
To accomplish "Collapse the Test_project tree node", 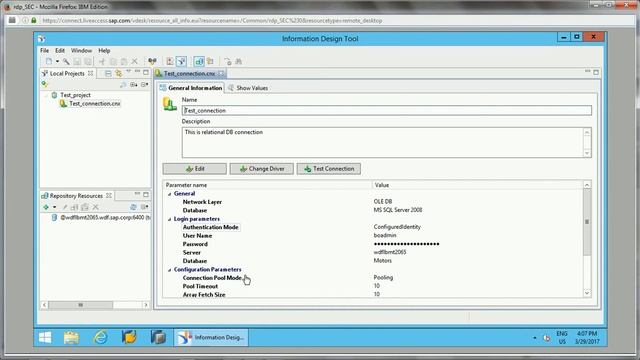I will tap(46, 95).
